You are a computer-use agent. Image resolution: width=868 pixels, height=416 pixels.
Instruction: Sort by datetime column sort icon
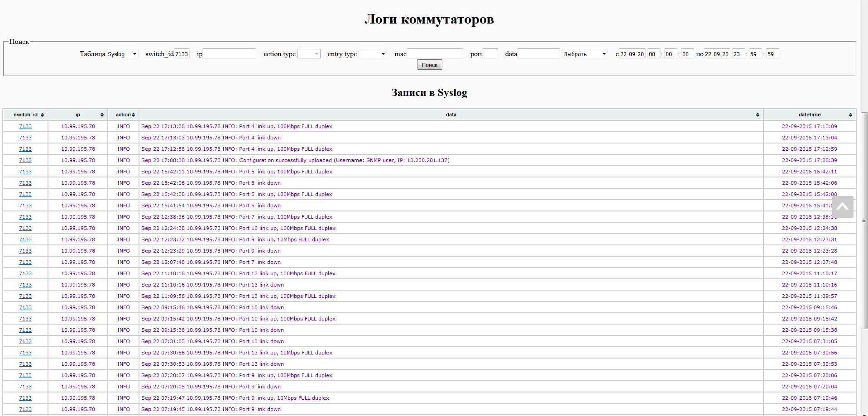tap(850, 115)
